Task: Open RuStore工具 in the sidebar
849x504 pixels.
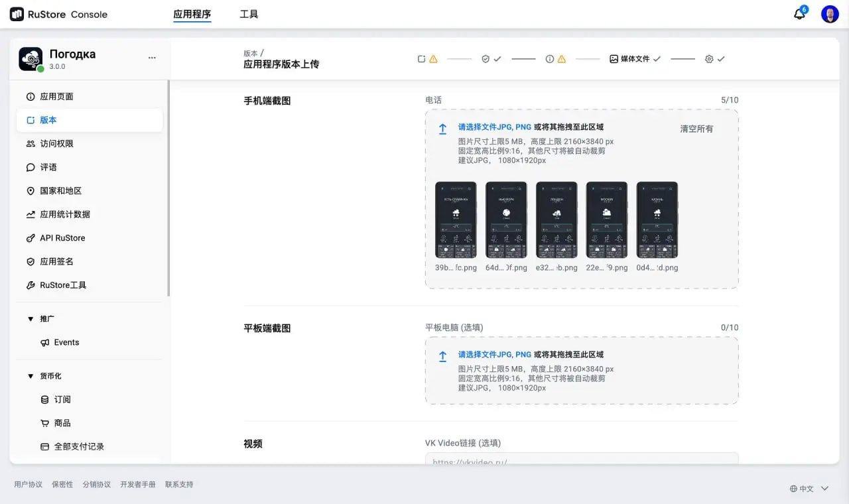Action: [62, 284]
